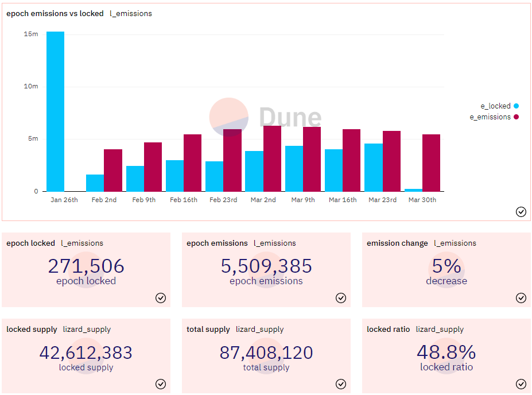Image resolution: width=532 pixels, height=395 pixels.
Task: Select the Feb 2nd blue locked bar
Action: tap(95, 183)
